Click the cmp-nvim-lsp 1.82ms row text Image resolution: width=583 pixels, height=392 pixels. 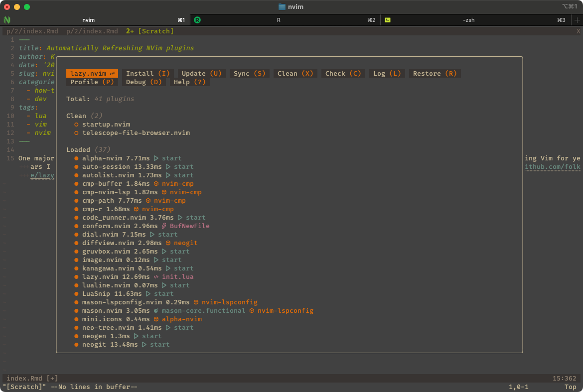pos(120,192)
